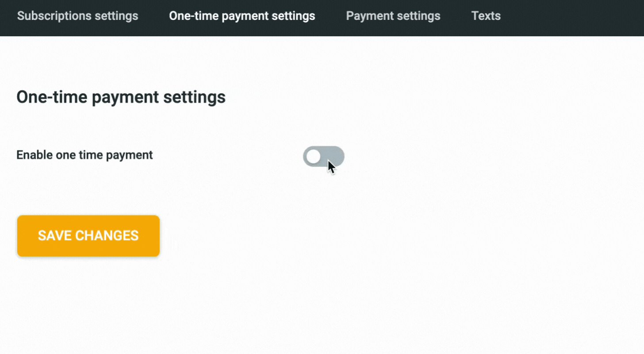Click the One-time payment settings page heading
644x354 pixels.
pos(121,97)
